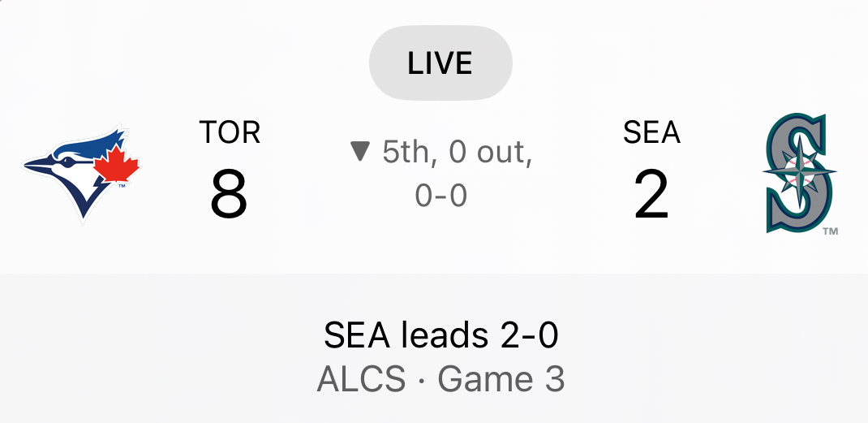Click the "5th" inning number text
This screenshot has width=868, height=423.
[x=403, y=153]
